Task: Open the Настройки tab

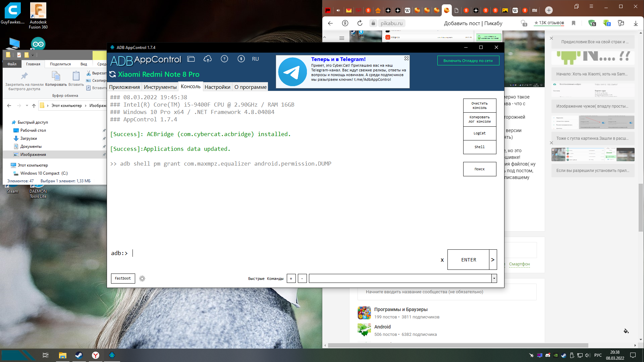Action: point(217,87)
